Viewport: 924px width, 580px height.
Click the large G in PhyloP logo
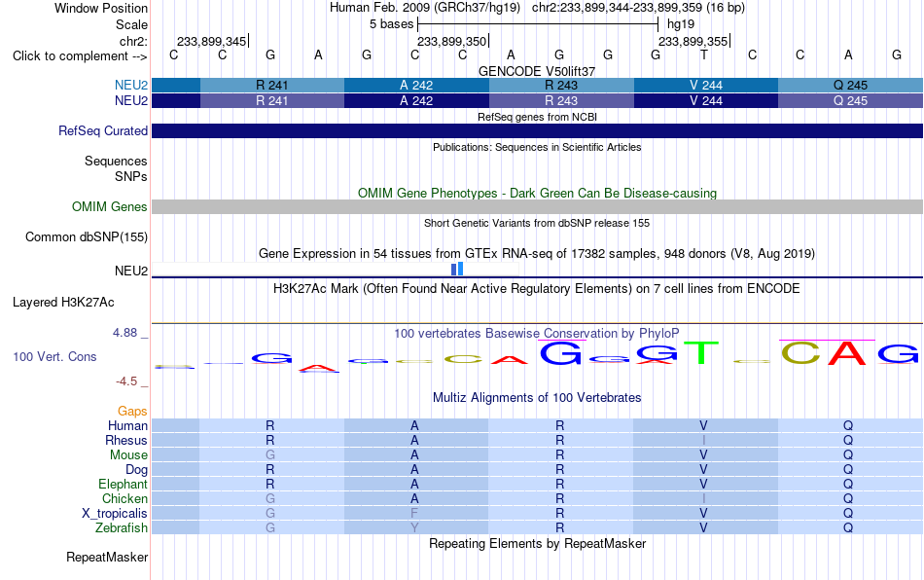point(560,353)
